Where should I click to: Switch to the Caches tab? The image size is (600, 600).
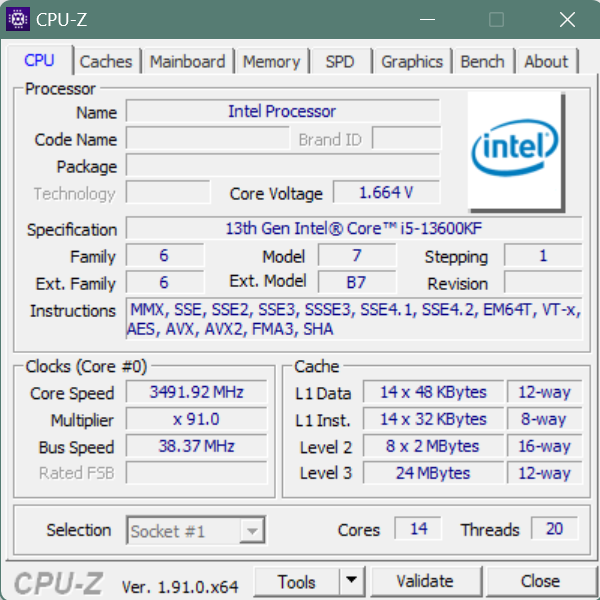(x=106, y=61)
